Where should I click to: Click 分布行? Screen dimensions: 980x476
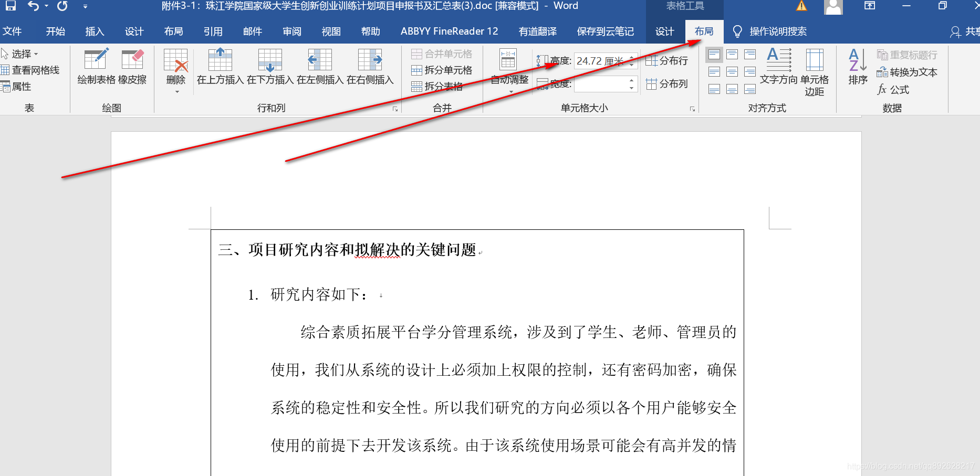[666, 61]
